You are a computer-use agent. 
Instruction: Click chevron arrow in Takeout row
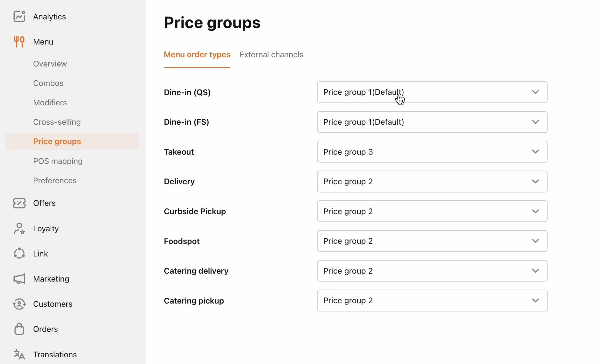[x=535, y=151]
